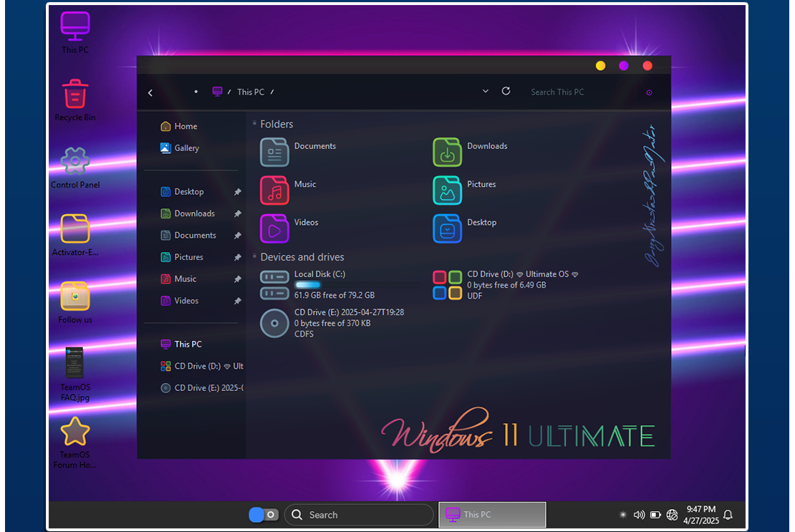Click the pin icon next to Music
795x532 pixels.
[238, 279]
